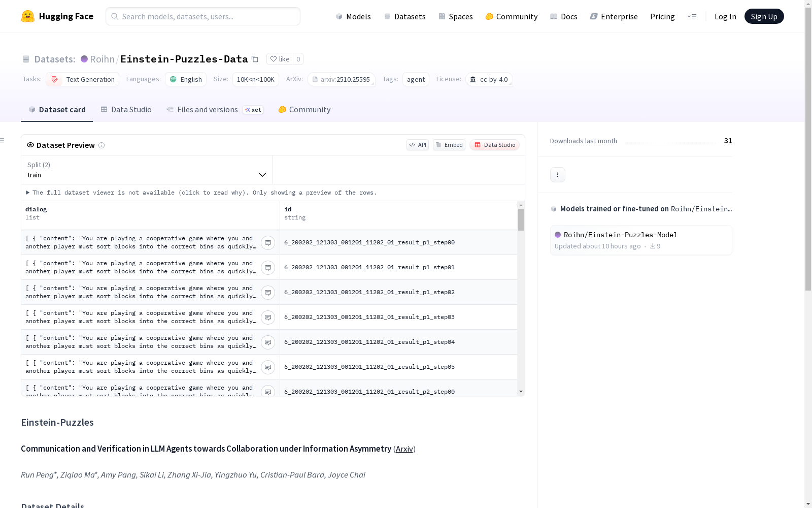The width and height of the screenshot is (812, 508).
Task: Click the 10K<n<100K size tag
Action: tap(256, 79)
